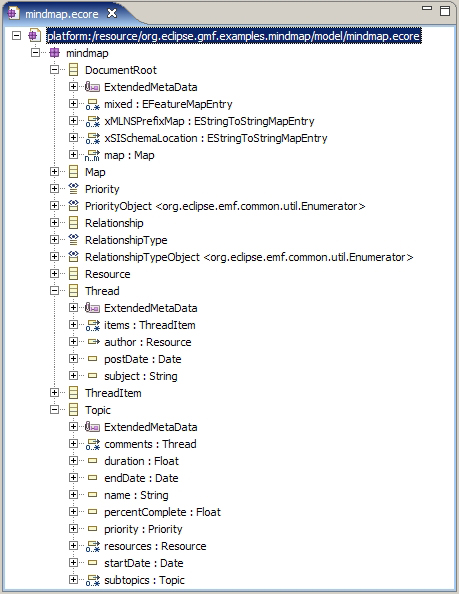The image size is (459, 594).
Task: Expand the subject : String attribute
Action: pyautogui.click(x=73, y=375)
